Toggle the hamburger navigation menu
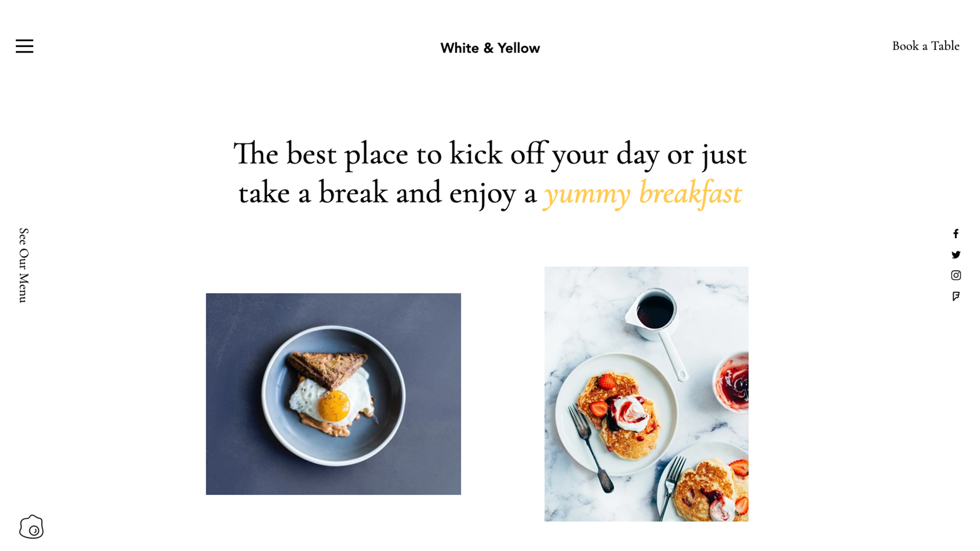Viewport: 980px width, 551px height. coord(24,46)
